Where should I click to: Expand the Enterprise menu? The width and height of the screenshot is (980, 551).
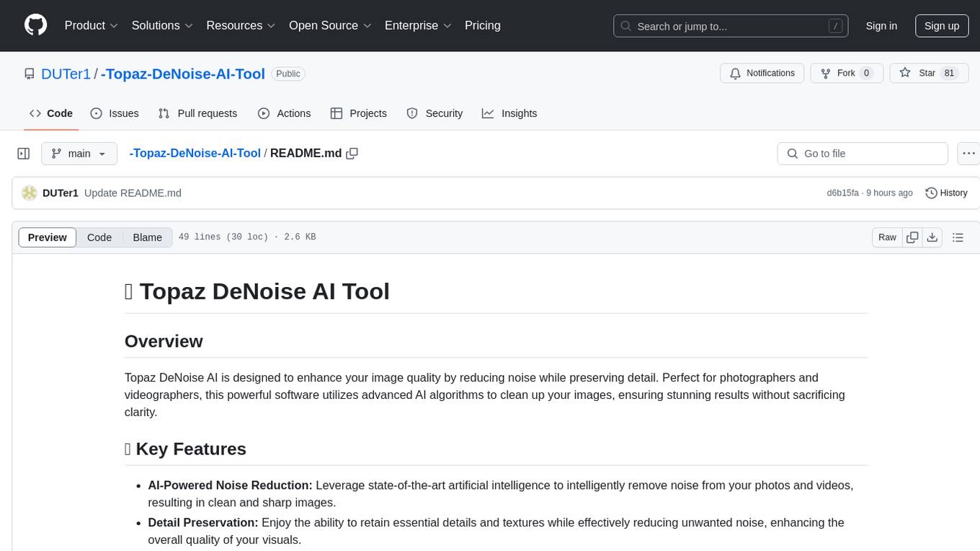tap(418, 25)
